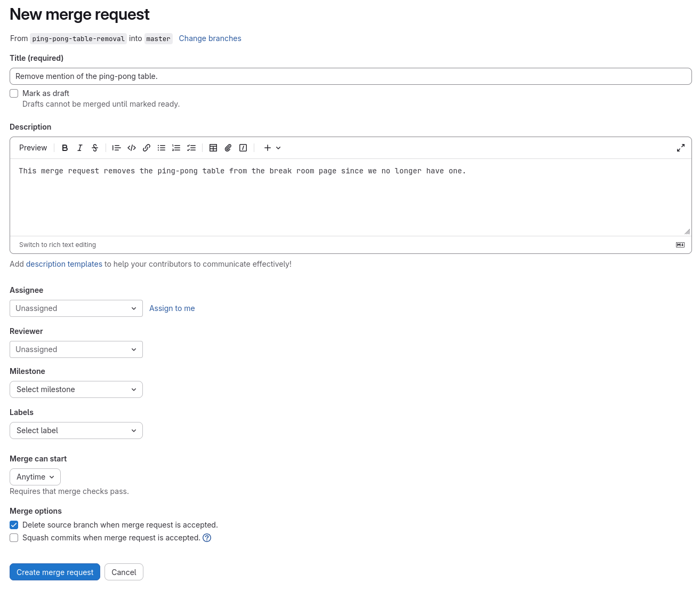Open the Anytime merge timing dropdown

[x=35, y=476]
